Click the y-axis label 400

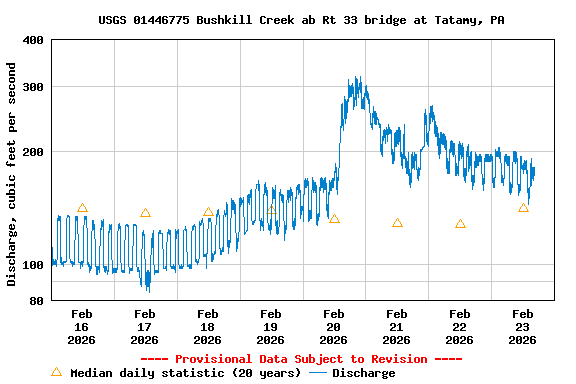[33, 40]
